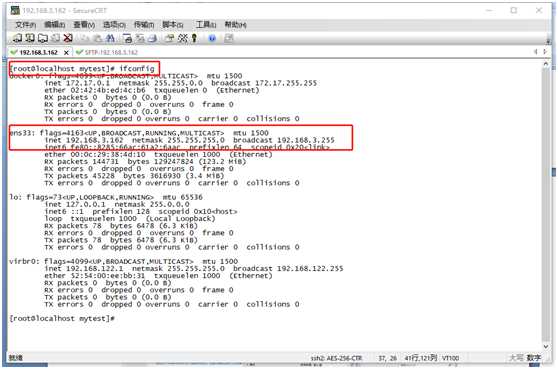Open the 查看 menu
This screenshot has height=369, width=558.
coord(84,25)
